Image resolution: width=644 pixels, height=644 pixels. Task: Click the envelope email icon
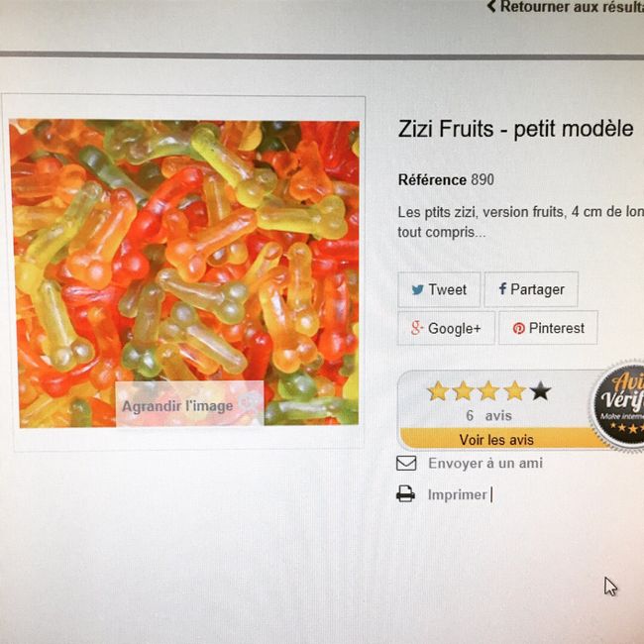click(406, 464)
